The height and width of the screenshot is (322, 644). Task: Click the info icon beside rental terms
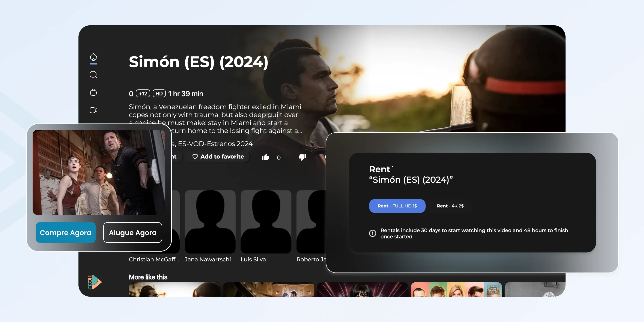(373, 233)
